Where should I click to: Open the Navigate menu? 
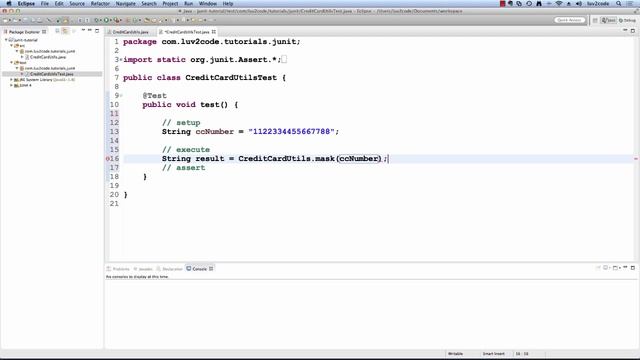point(125,4)
